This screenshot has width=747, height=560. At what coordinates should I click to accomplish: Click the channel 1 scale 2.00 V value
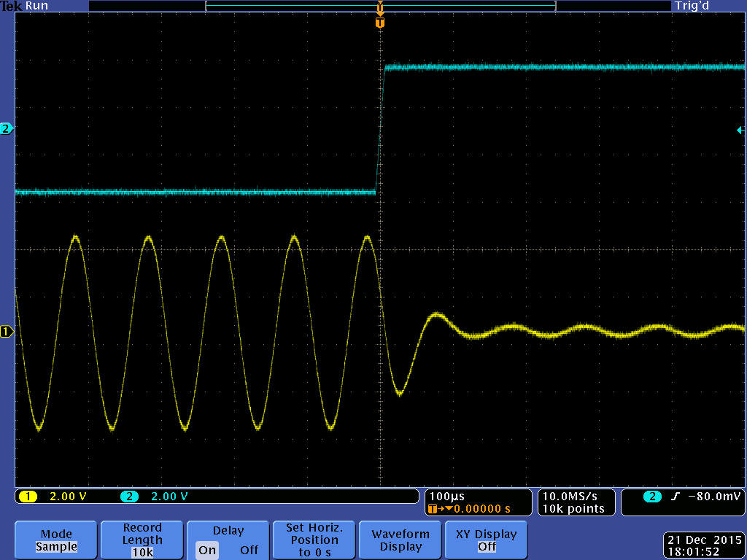[68, 497]
